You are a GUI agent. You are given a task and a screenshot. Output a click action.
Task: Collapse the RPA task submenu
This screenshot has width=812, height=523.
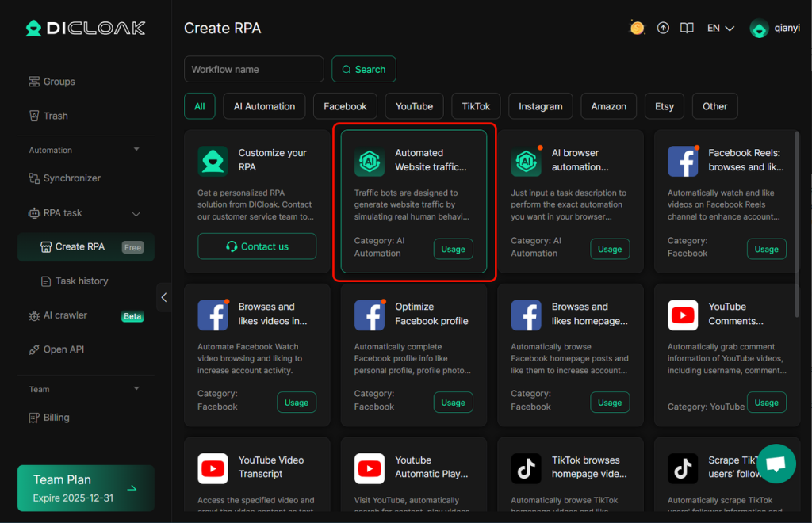tap(136, 214)
